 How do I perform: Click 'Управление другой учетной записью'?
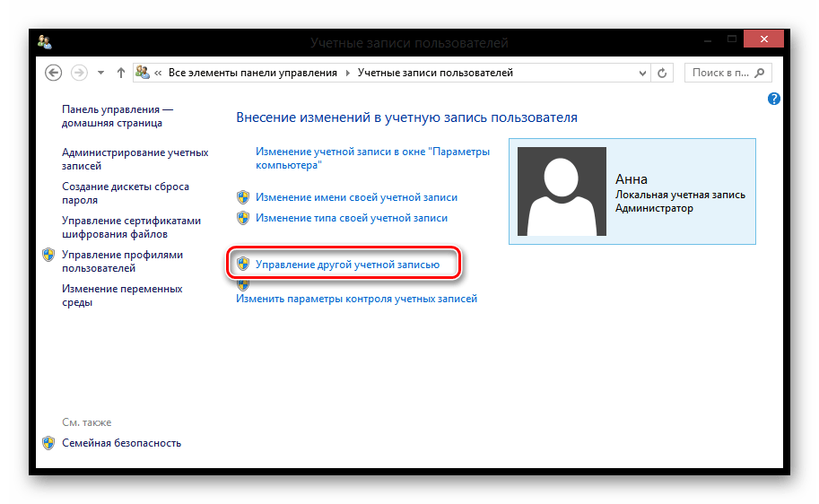[x=347, y=265]
